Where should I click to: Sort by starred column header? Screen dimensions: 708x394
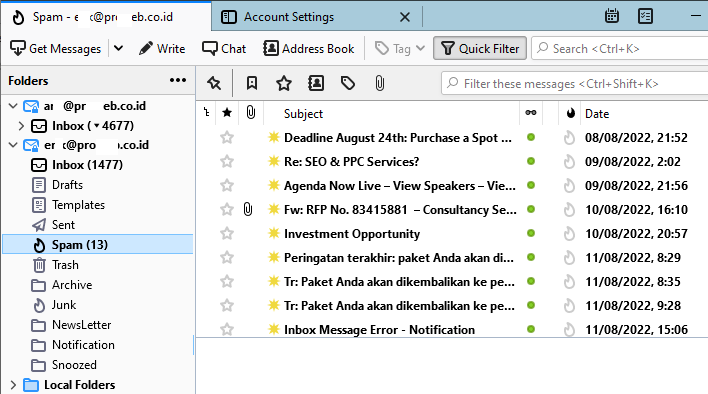click(227, 113)
